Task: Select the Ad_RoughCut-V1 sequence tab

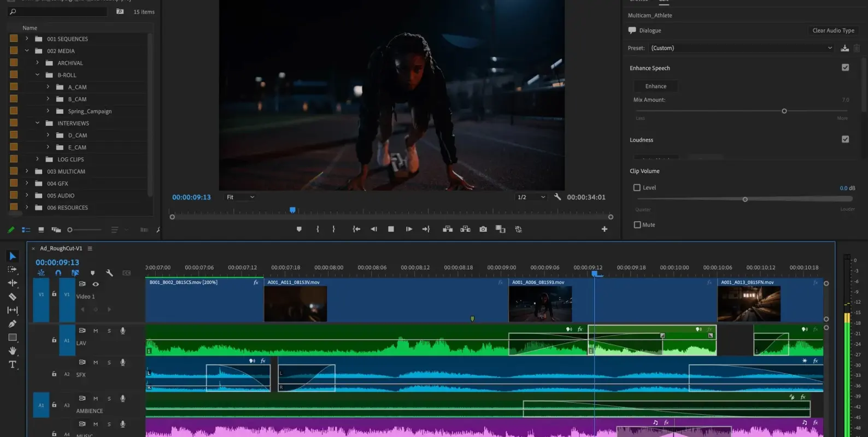Action: click(x=61, y=249)
